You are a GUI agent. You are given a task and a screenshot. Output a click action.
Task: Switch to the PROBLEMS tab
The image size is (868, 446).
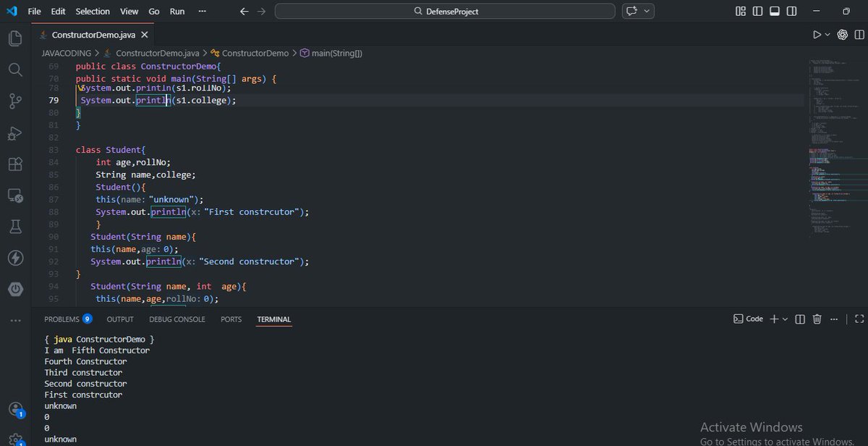tap(68, 319)
